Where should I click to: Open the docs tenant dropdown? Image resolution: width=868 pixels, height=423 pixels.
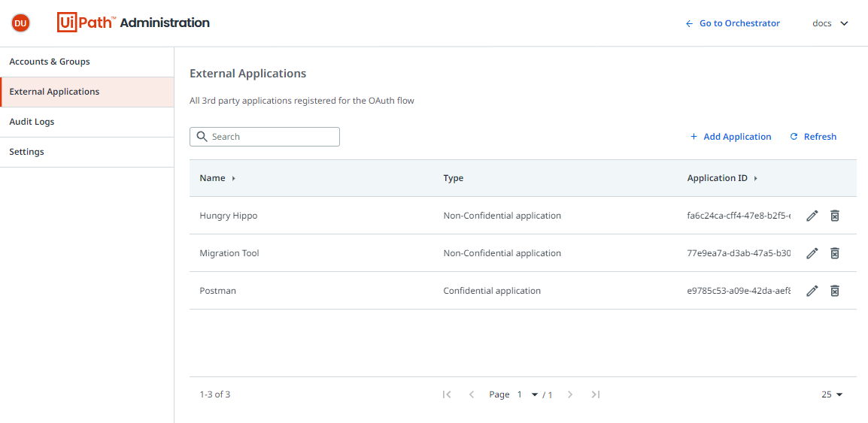[x=830, y=23]
